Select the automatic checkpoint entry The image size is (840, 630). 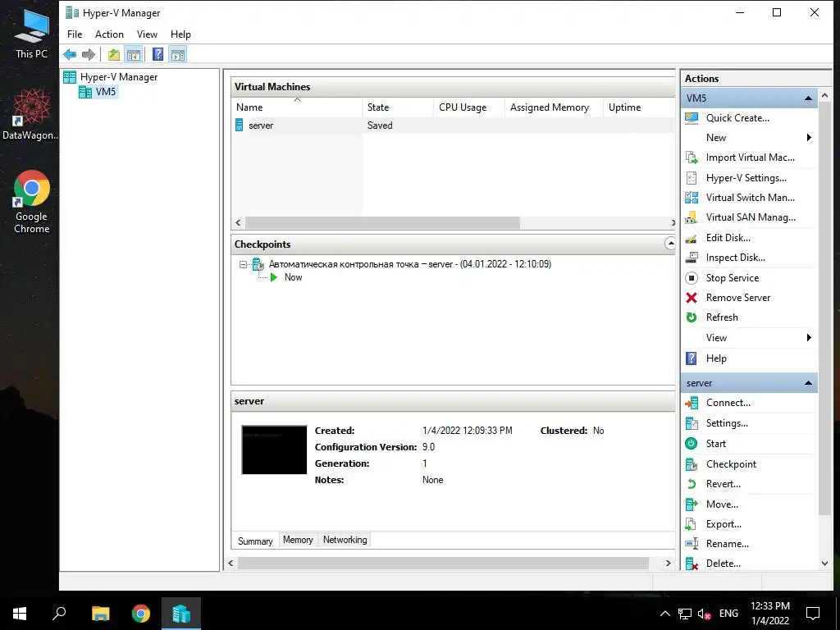pos(410,264)
